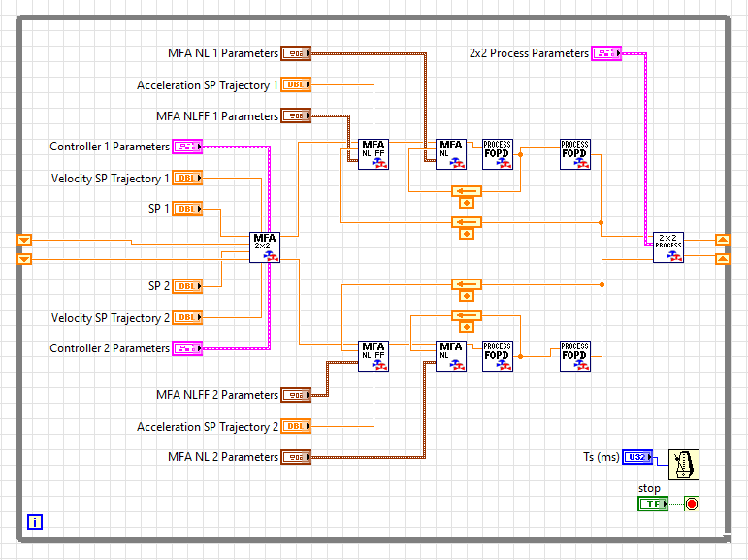Select the SP 1 DBL terminal
This screenshot has height=560, width=748.
tap(187, 209)
